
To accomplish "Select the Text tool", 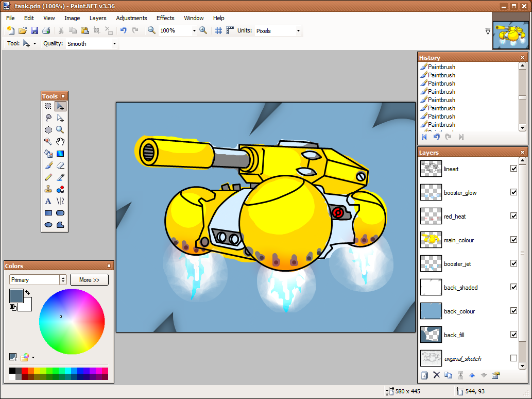I will [x=48, y=201].
